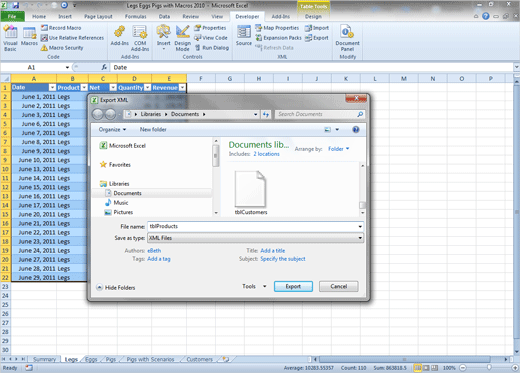The height and width of the screenshot is (373, 520).
Task: Open control Properties
Action: 210,28
